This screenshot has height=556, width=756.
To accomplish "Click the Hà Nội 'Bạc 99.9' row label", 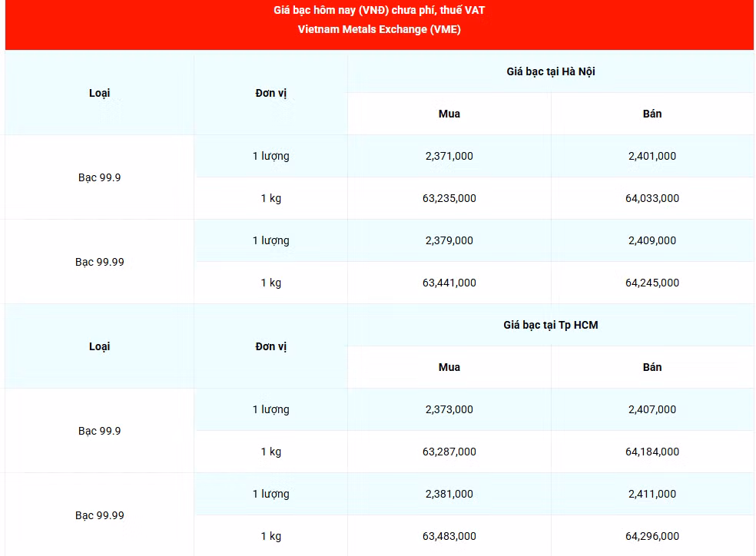I will pyautogui.click(x=99, y=177).
